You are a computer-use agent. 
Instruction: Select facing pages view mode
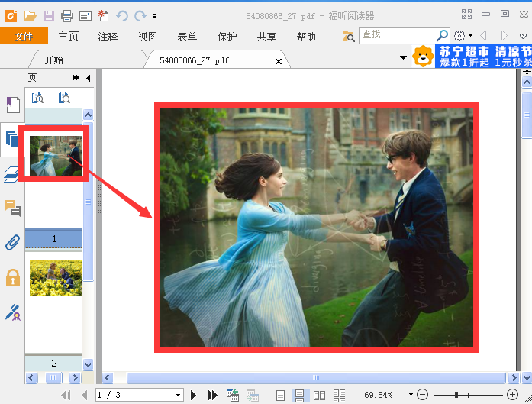coord(319,395)
